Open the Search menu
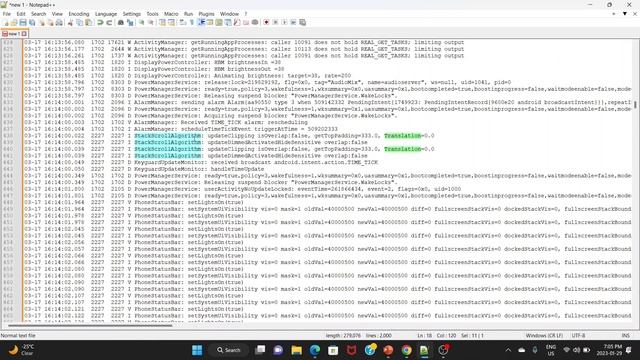 click(x=39, y=14)
